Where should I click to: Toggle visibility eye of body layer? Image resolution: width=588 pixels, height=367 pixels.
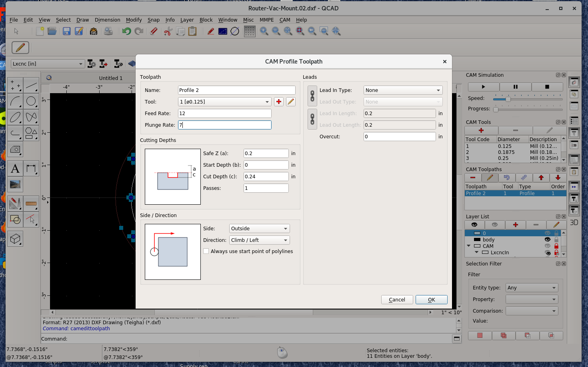548,239
